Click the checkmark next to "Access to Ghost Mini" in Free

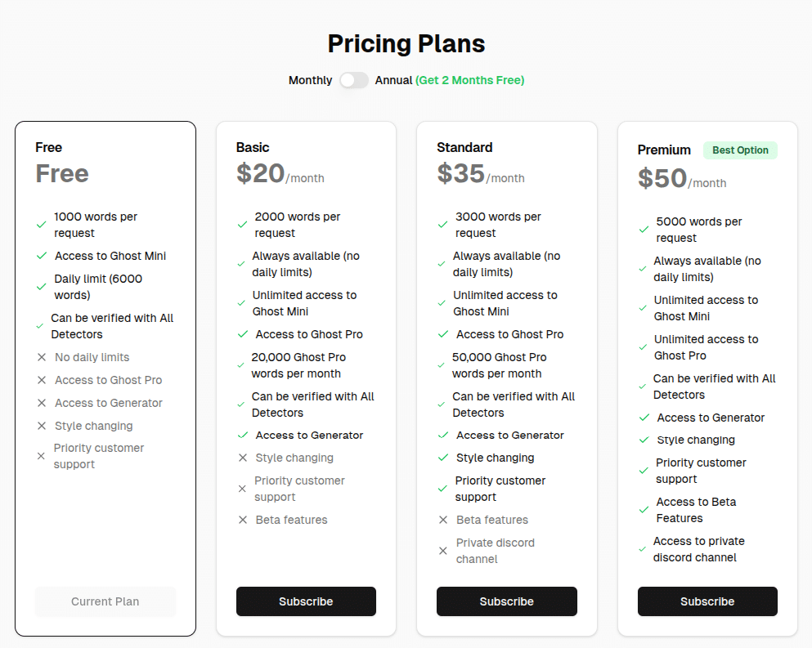pyautogui.click(x=42, y=256)
